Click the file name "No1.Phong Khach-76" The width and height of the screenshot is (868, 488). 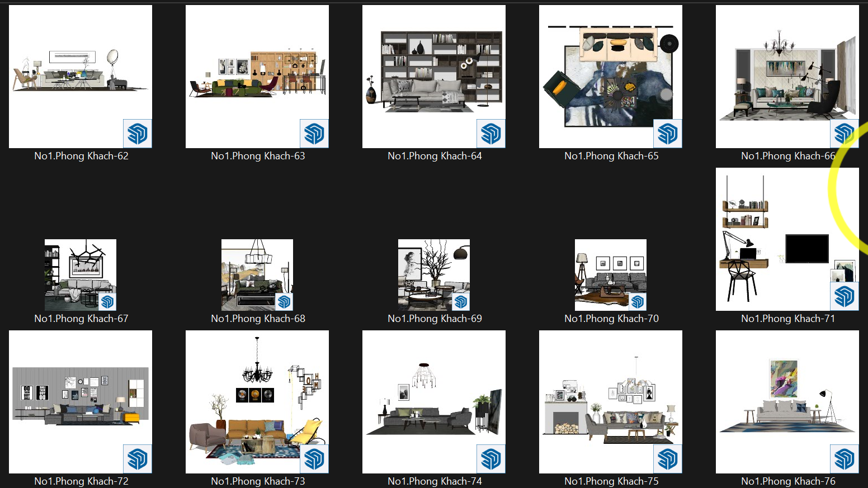[789, 481]
